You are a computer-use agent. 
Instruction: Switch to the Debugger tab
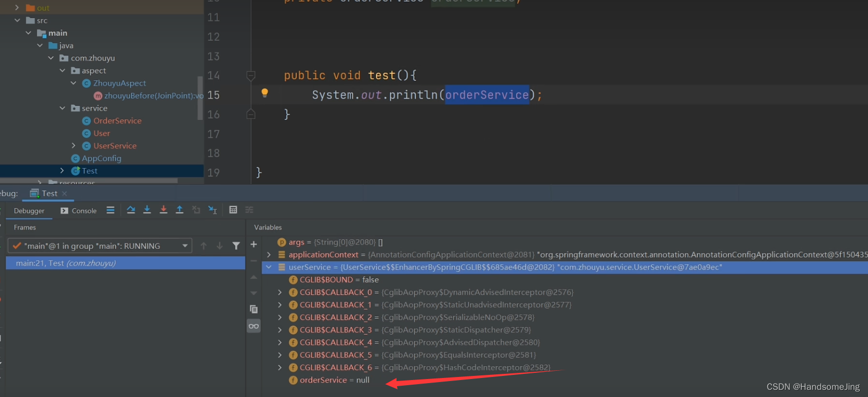[29, 211]
